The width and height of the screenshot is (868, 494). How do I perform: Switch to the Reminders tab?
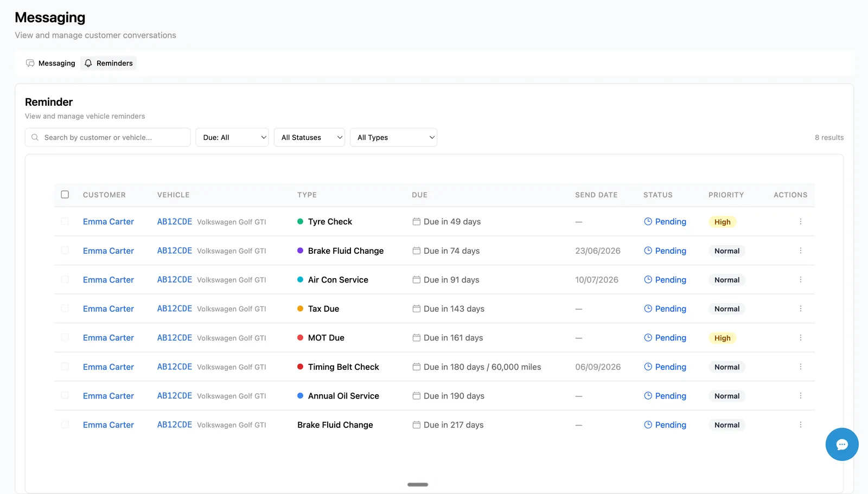(x=108, y=63)
